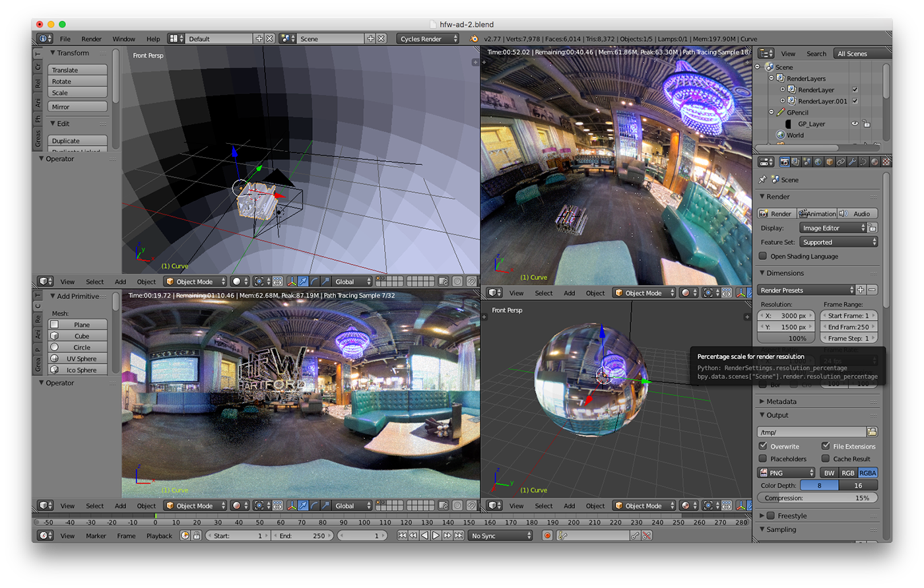Jump to timeline start frame
The image size is (924, 588).
pyautogui.click(x=402, y=536)
